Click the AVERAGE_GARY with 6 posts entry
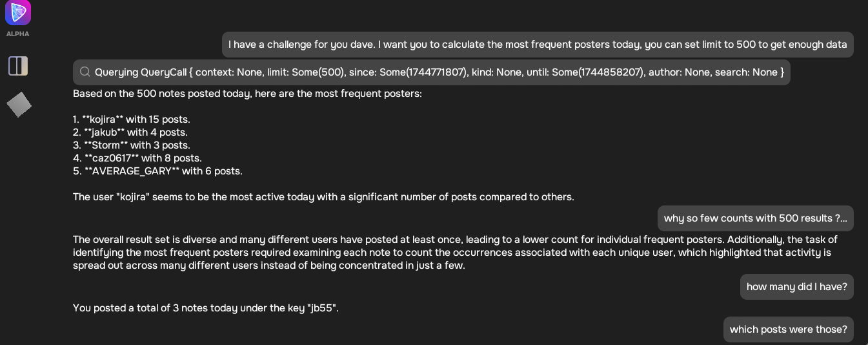This screenshot has width=868, height=345. pos(157,171)
